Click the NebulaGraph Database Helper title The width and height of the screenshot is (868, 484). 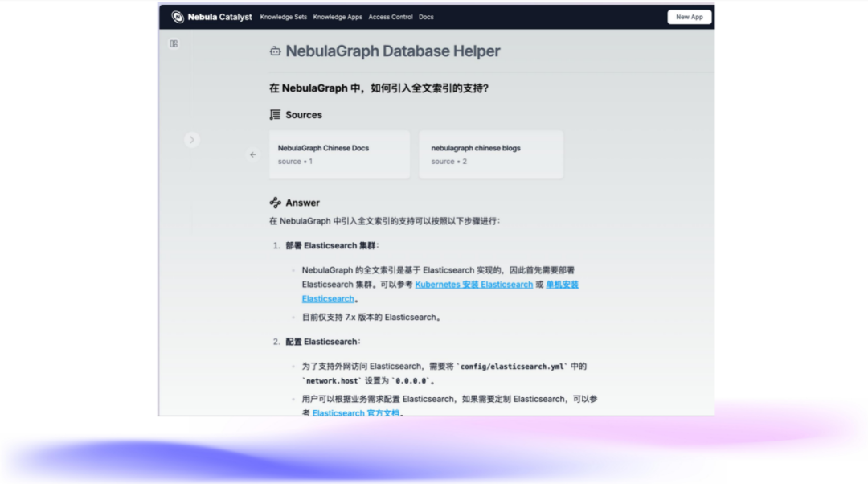pos(393,51)
